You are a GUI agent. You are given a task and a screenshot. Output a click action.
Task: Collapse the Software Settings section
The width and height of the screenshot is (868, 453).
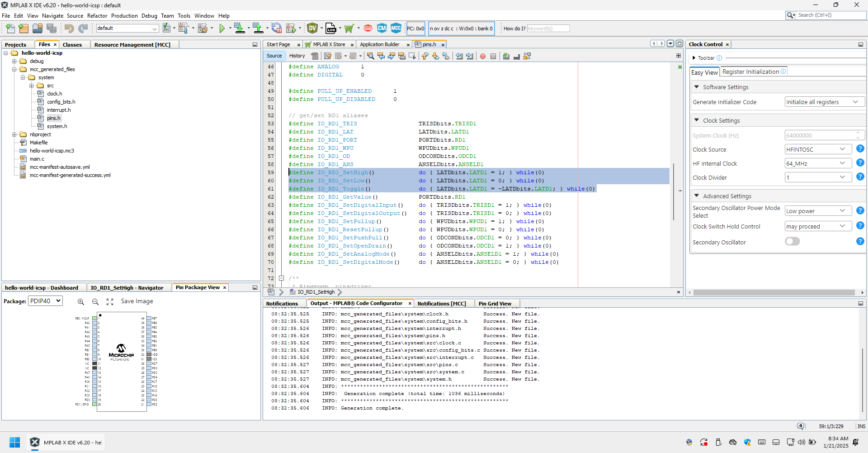coord(697,87)
